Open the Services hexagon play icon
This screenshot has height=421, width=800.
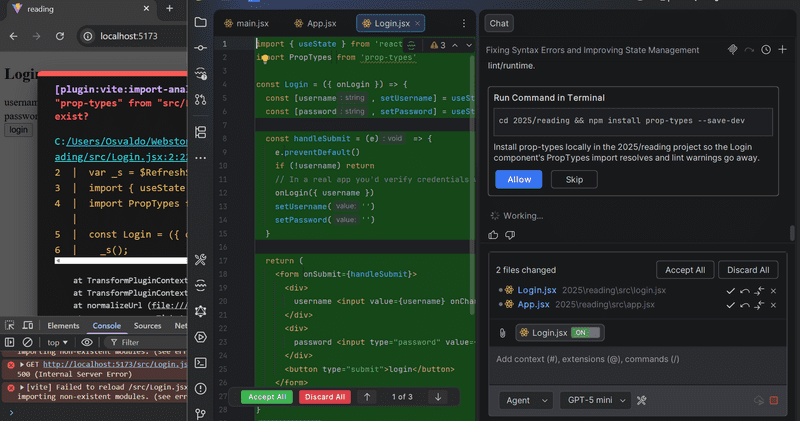tap(201, 337)
